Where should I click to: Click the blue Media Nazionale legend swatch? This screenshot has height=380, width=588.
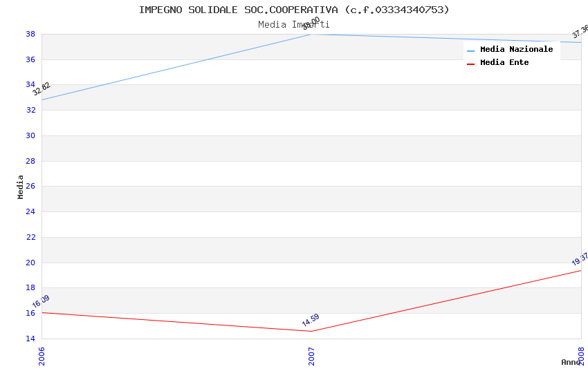[x=470, y=50]
